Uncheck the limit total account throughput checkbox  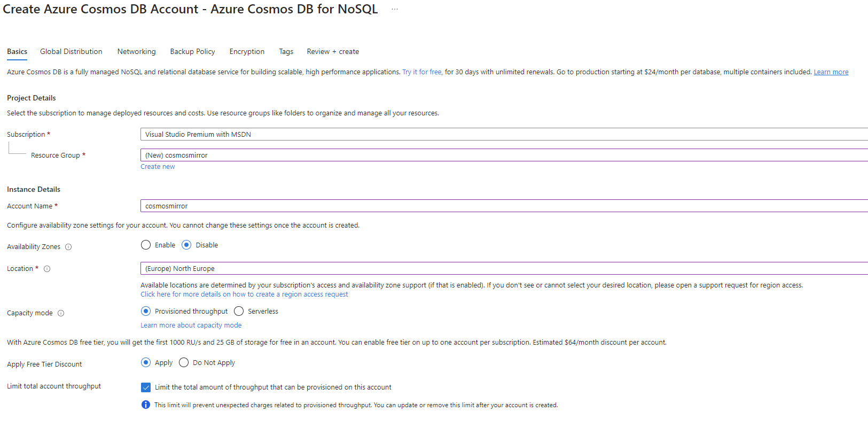pos(146,387)
